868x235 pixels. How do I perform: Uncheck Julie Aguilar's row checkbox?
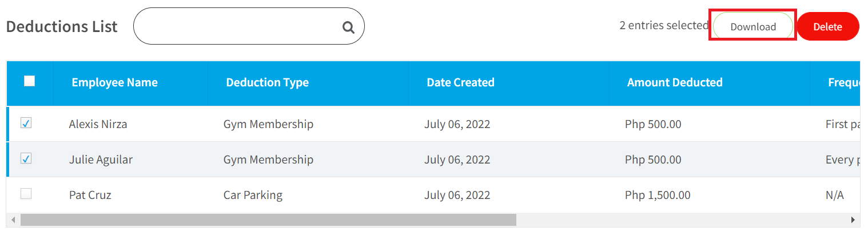pos(26,158)
